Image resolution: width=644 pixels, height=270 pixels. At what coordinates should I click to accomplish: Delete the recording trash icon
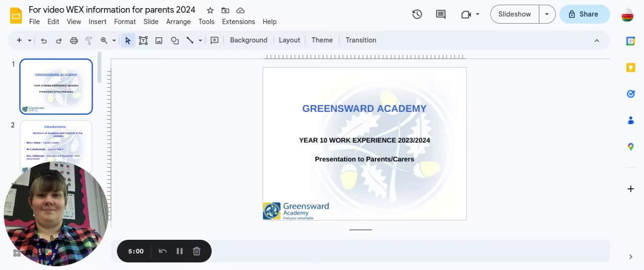197,251
